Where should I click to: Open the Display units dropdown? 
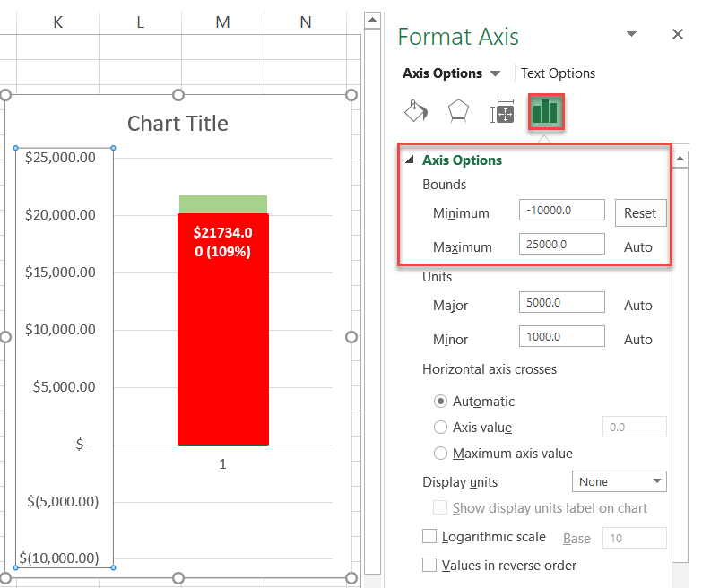click(x=619, y=481)
